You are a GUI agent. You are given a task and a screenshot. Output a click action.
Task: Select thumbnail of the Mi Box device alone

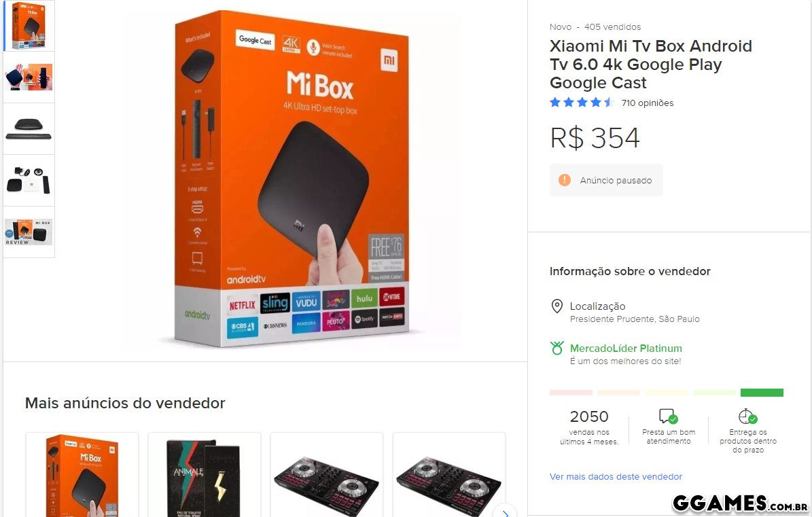pos(29,129)
